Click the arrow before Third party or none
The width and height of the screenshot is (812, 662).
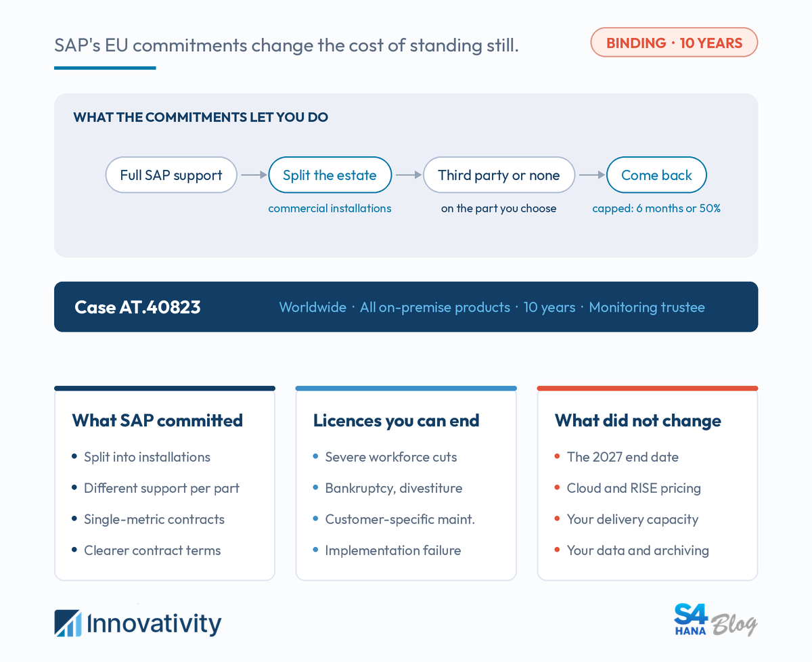(x=408, y=175)
